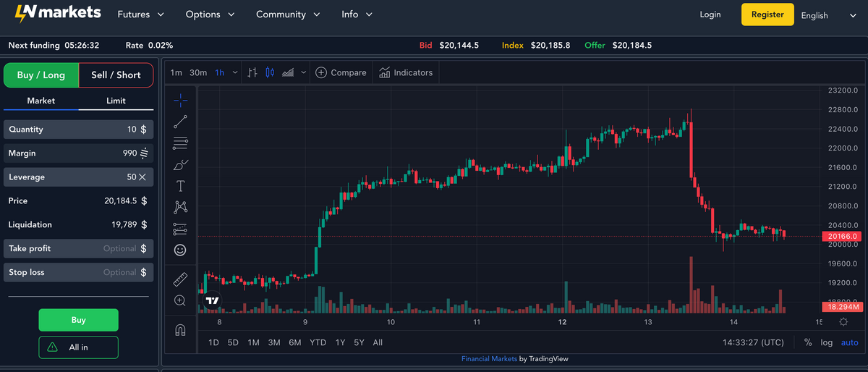Screen dimensions: 868x372
Task: Expand the Futures menu
Action: click(x=140, y=14)
